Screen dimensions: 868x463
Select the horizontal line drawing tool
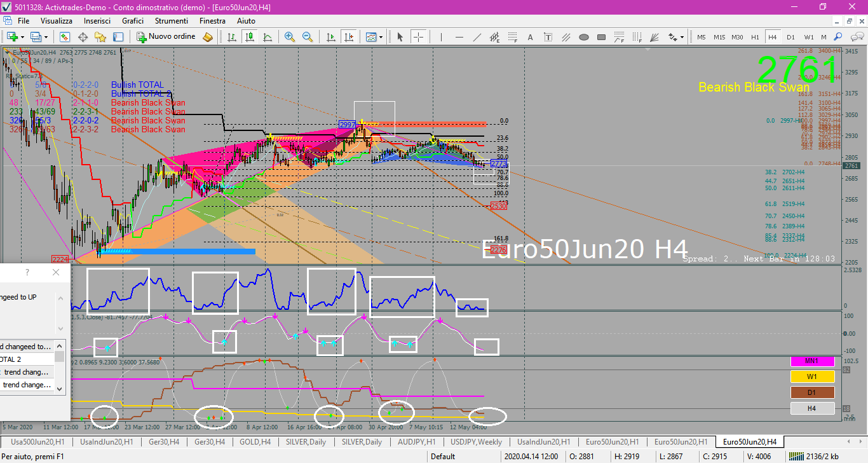459,37
